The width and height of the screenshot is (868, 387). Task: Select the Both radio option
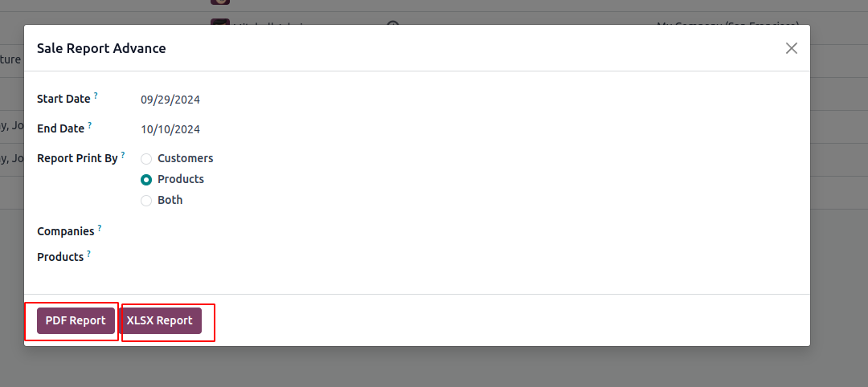click(146, 201)
